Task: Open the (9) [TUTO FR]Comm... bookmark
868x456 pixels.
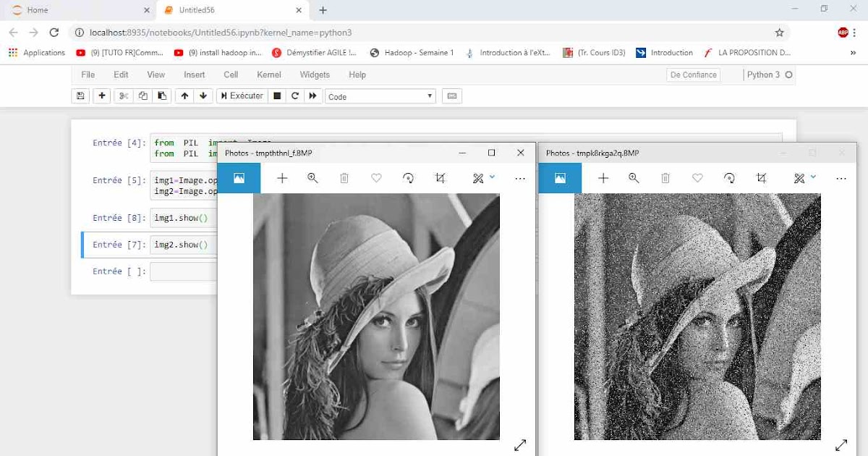Action: [x=120, y=53]
